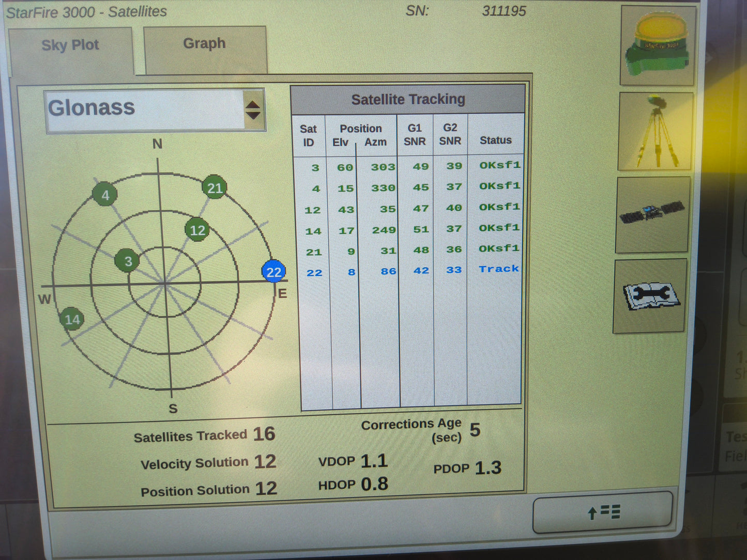
Task: Select satellite 22 on the sky plot
Action: (x=273, y=272)
